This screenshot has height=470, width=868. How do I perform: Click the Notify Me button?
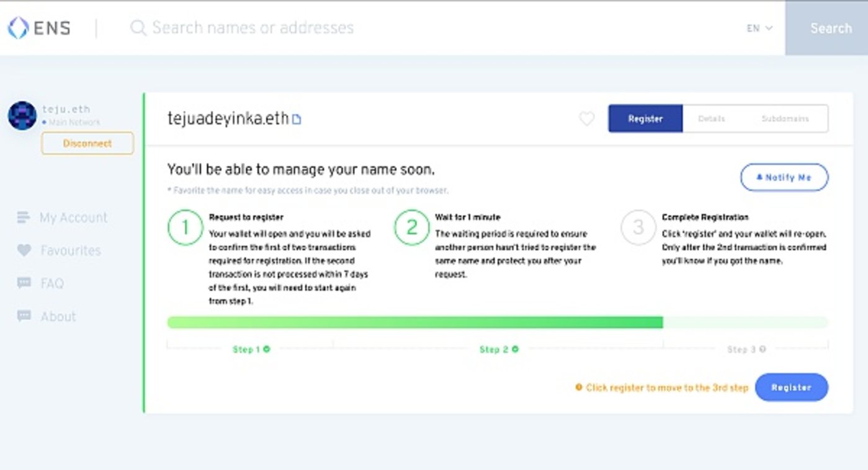(x=784, y=177)
